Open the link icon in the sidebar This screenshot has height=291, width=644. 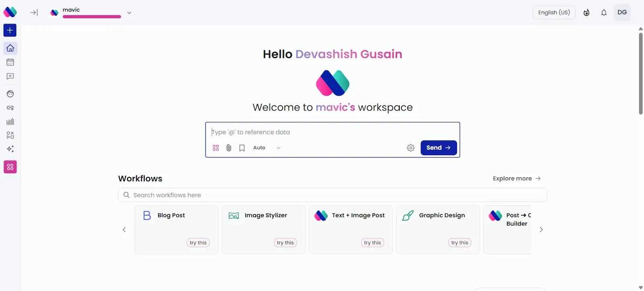10,108
